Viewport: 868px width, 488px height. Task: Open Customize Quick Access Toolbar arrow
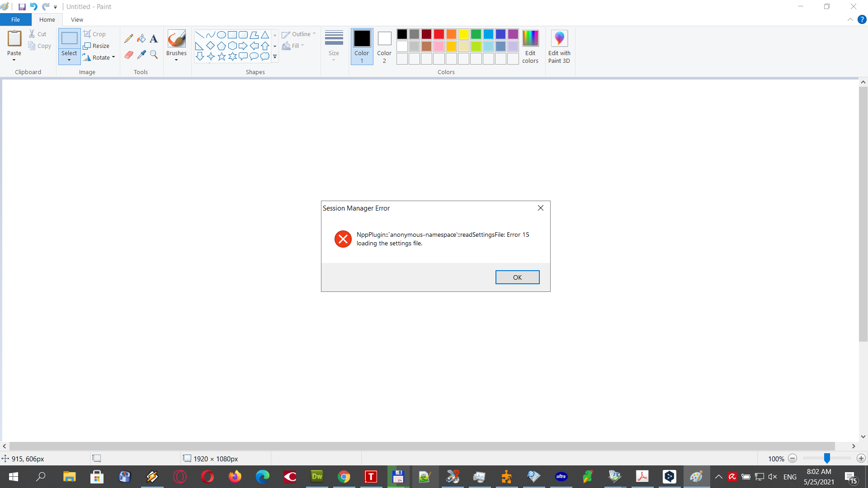tap(55, 7)
